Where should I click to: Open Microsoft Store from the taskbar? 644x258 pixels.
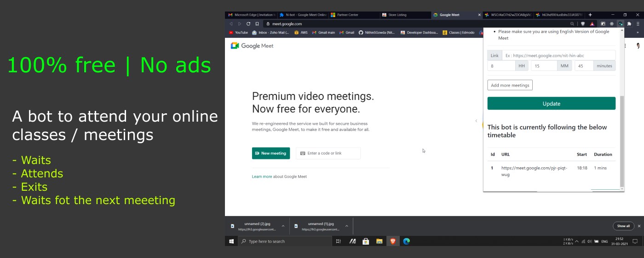click(366, 241)
